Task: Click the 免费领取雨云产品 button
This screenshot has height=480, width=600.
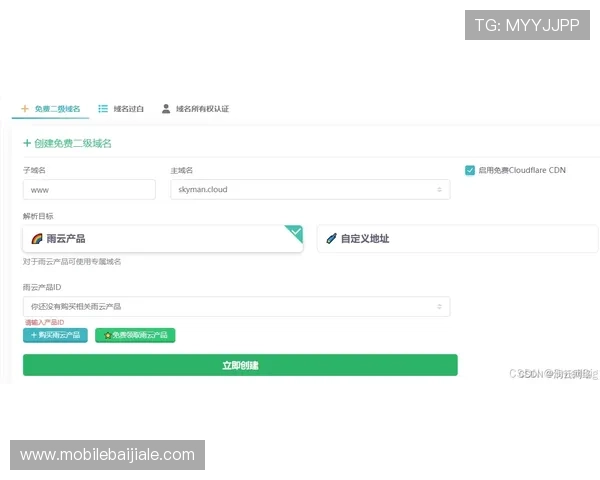Action: click(x=135, y=335)
